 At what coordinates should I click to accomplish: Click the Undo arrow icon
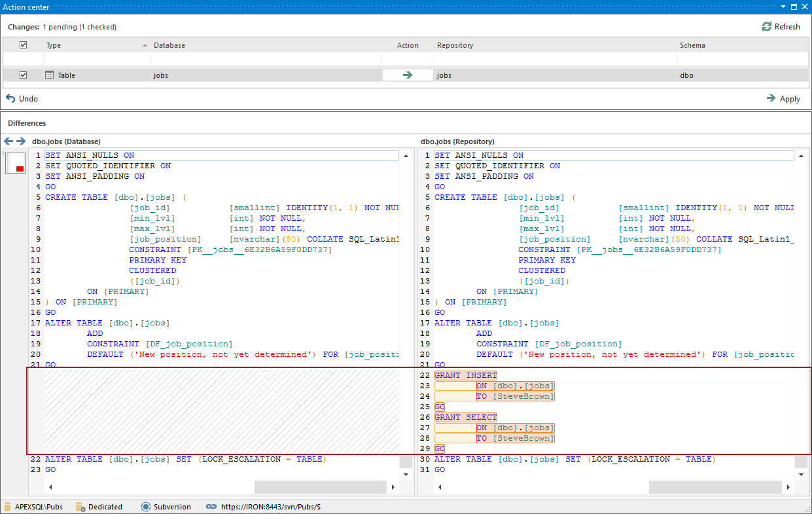[10, 99]
